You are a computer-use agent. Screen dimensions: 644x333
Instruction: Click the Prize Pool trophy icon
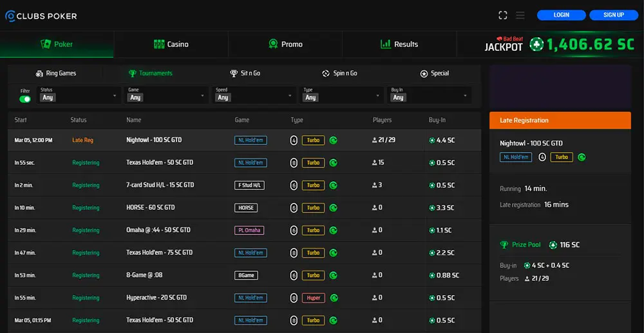coord(504,245)
